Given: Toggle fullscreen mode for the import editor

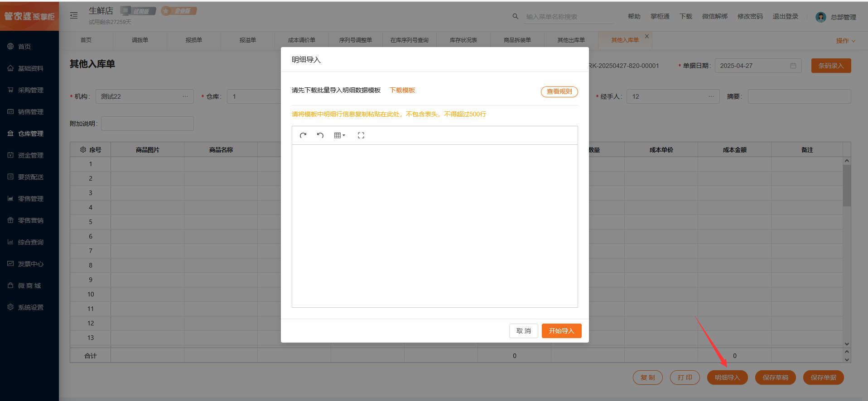Looking at the screenshot, I should click(x=361, y=135).
